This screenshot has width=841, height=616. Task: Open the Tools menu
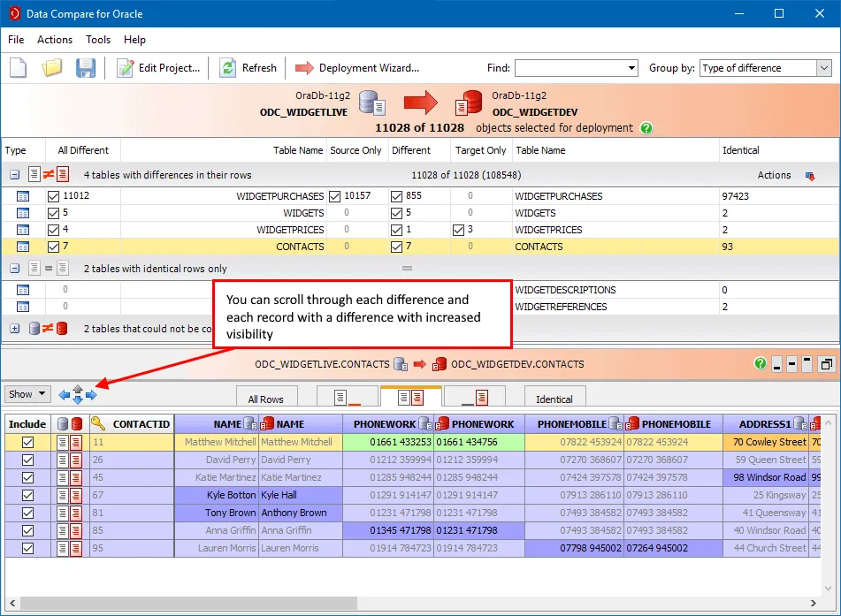[x=98, y=40]
